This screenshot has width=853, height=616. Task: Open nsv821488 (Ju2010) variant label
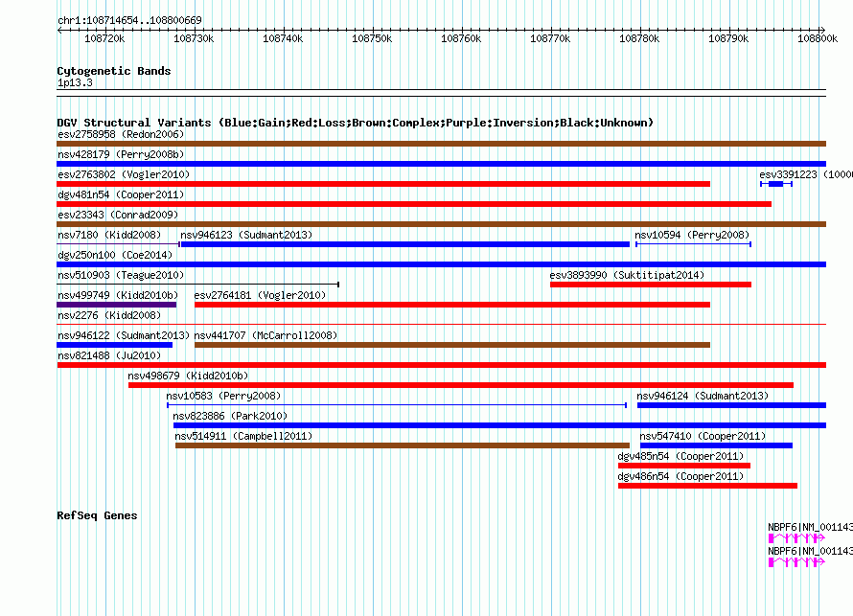[109, 355]
